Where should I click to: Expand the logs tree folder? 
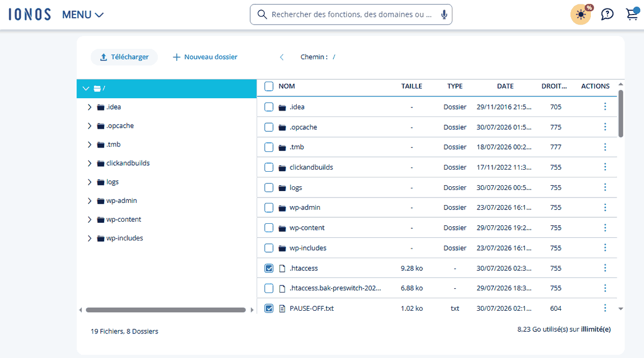pos(90,182)
